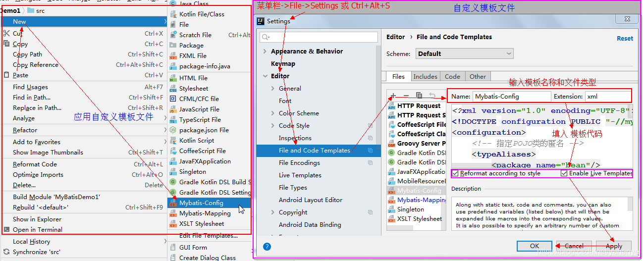Open the Local History submenu arrow
644x261 pixels.
165,241
